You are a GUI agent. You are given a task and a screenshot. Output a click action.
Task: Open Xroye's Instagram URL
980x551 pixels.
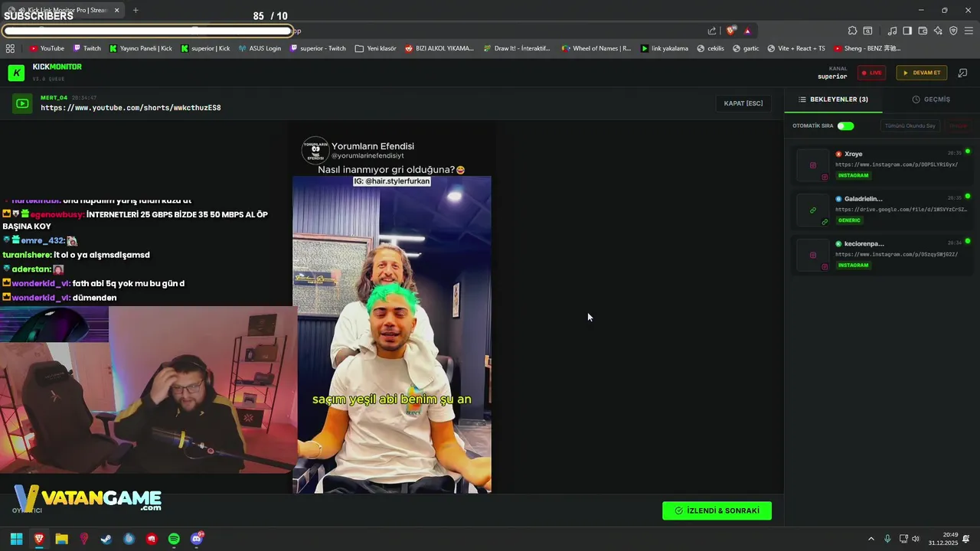[897, 165]
